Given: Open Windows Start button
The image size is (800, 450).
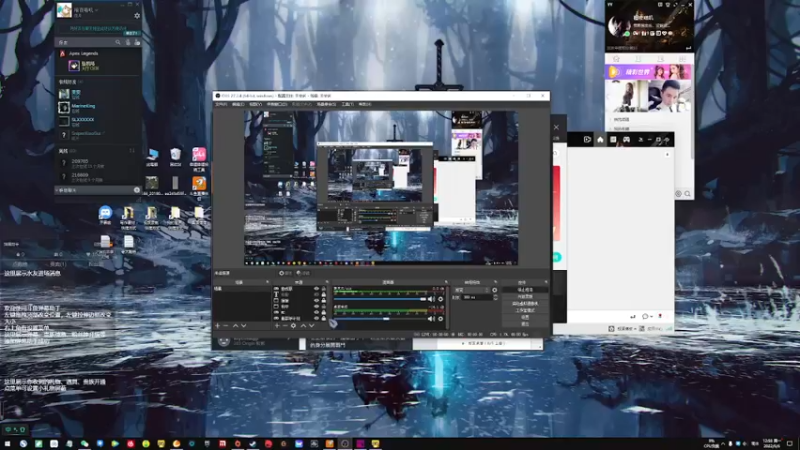Looking at the screenshot, I should (x=7, y=444).
